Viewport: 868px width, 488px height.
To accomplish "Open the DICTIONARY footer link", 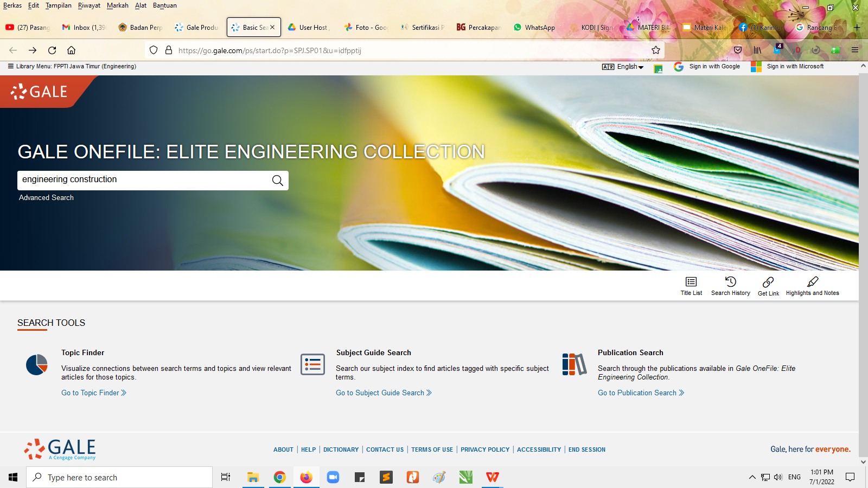I will point(341,450).
